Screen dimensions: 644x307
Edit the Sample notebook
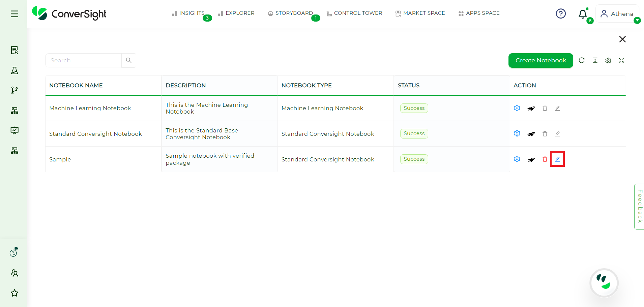click(557, 159)
